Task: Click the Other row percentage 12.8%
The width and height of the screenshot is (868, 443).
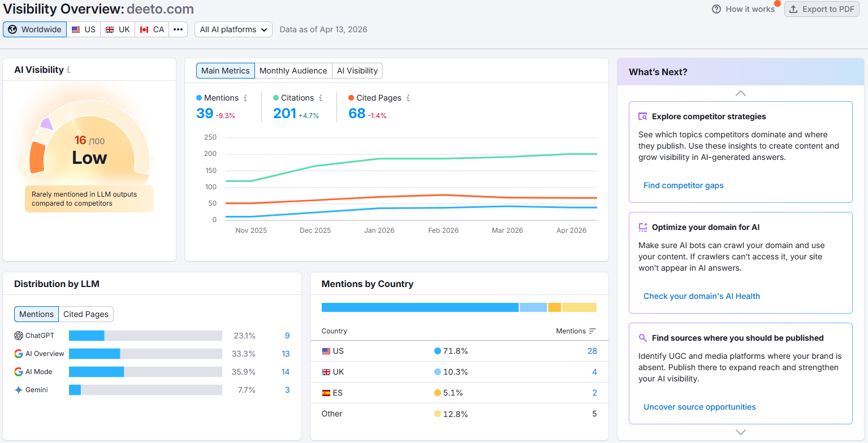Action: pos(455,414)
